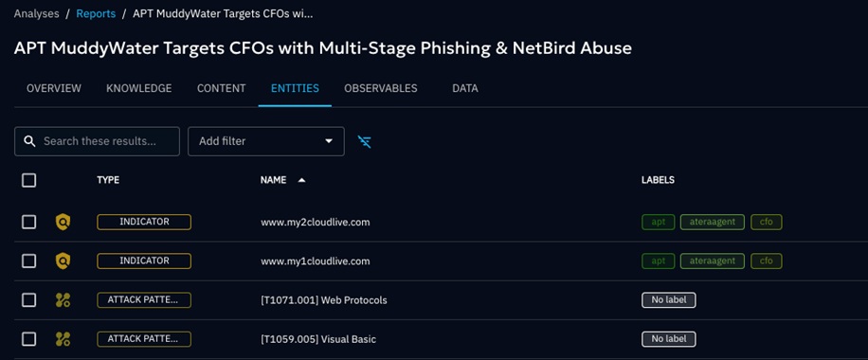Image resolution: width=868 pixels, height=360 pixels.
Task: Open the KNOWLEDGE tab
Action: pos(139,88)
